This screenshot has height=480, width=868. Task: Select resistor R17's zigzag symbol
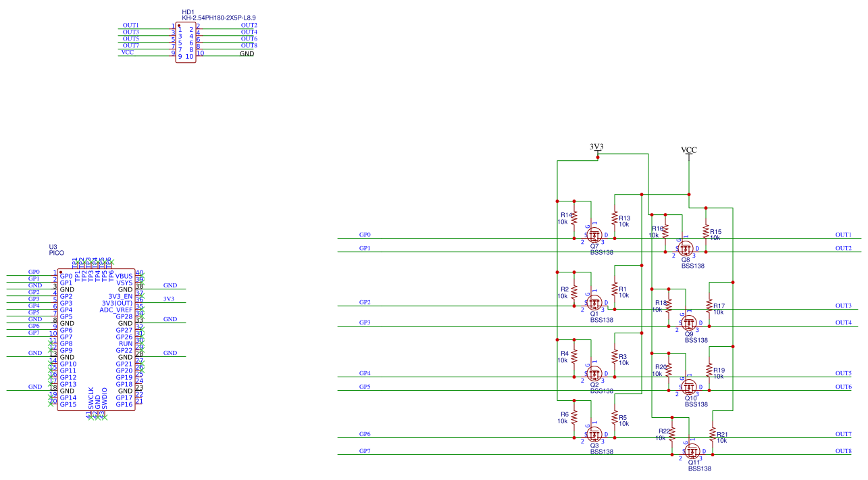pyautogui.click(x=709, y=306)
